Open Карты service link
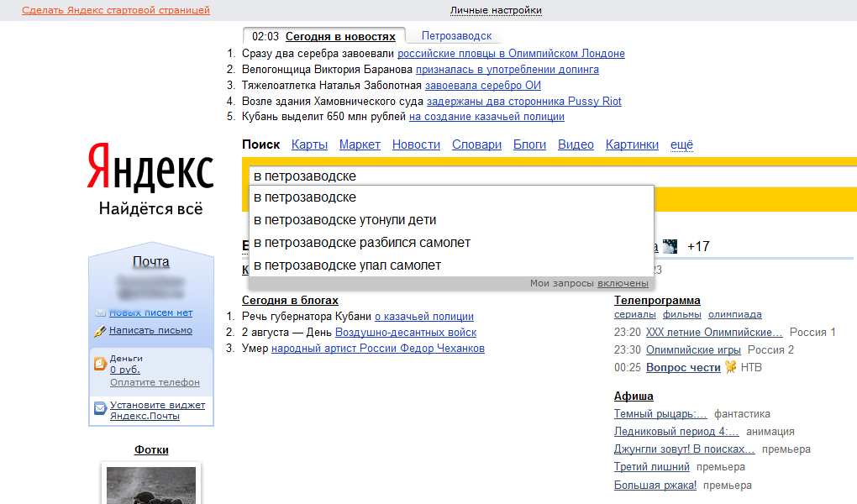This screenshot has height=504, width=857. pyautogui.click(x=309, y=144)
